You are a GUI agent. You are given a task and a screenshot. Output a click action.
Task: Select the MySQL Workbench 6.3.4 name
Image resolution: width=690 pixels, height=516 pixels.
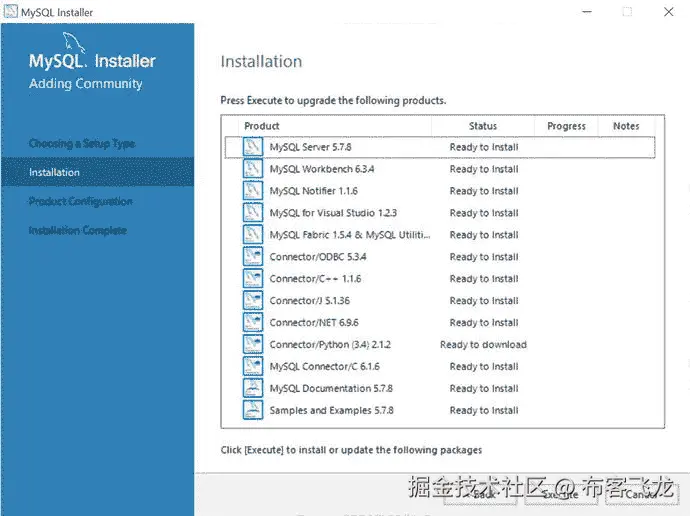pos(322,169)
